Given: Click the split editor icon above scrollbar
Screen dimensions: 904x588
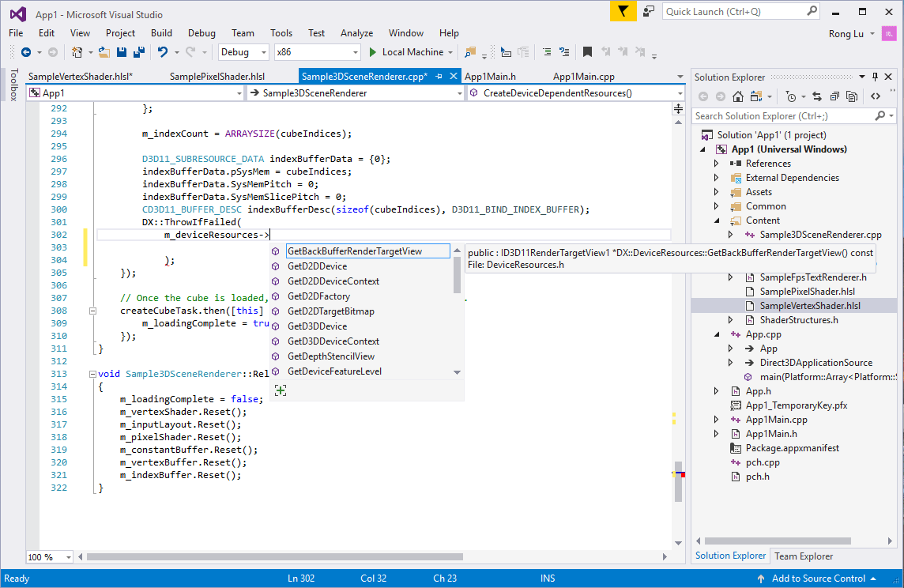Looking at the screenshot, I should coord(679,108).
